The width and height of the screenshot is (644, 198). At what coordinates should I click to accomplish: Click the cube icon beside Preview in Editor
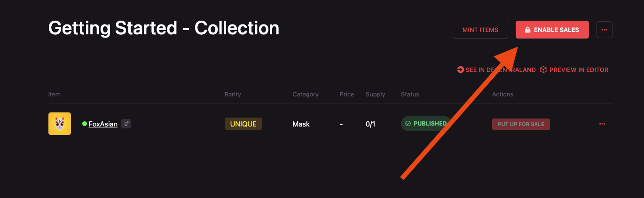(543, 70)
